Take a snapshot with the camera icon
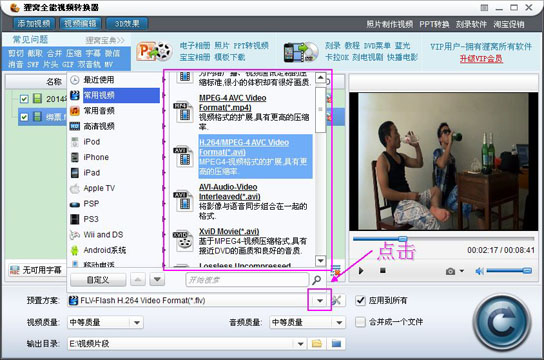Viewport: 544px width, 360px height. [450, 271]
